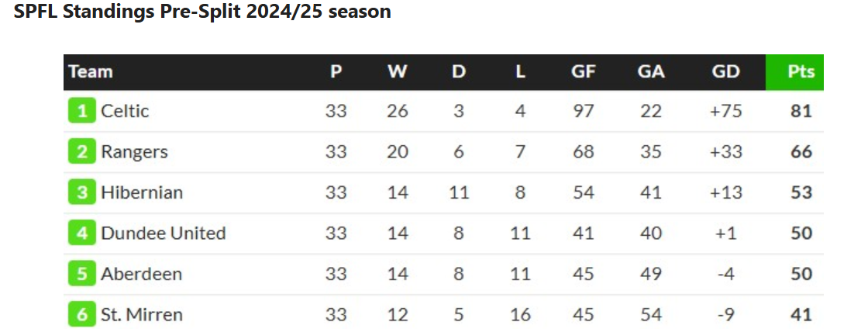This screenshot has height=329, width=868.
Task: Click the Aberdeen team name
Action: coord(141,274)
